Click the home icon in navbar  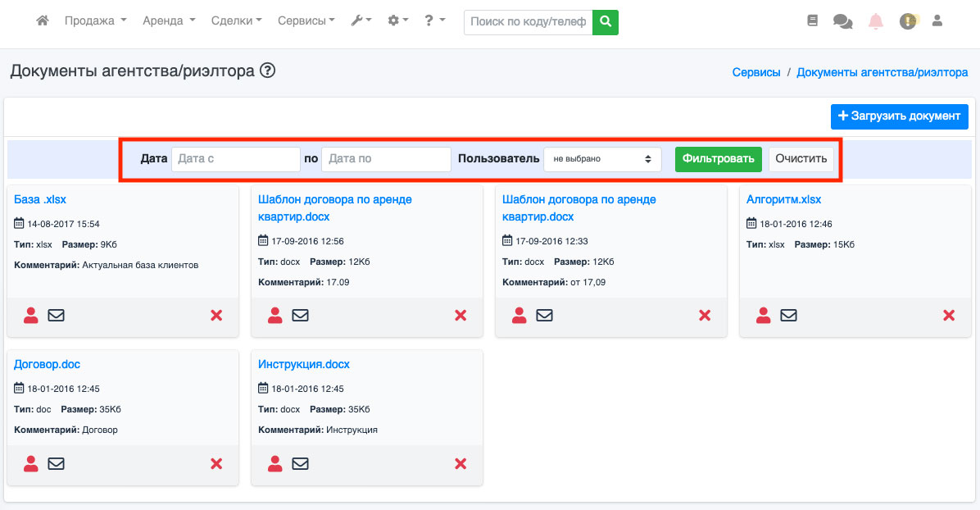click(x=43, y=21)
